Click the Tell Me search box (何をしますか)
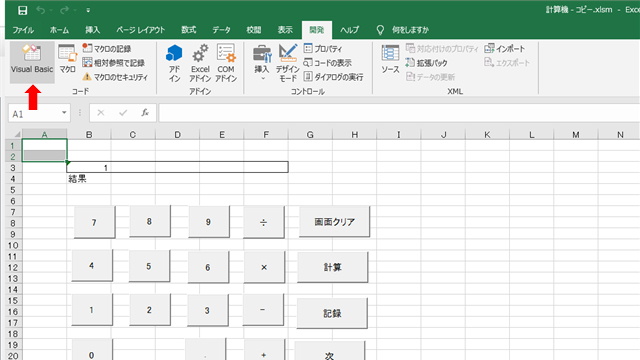Image resolution: width=640 pixels, height=360 pixels. [410, 30]
